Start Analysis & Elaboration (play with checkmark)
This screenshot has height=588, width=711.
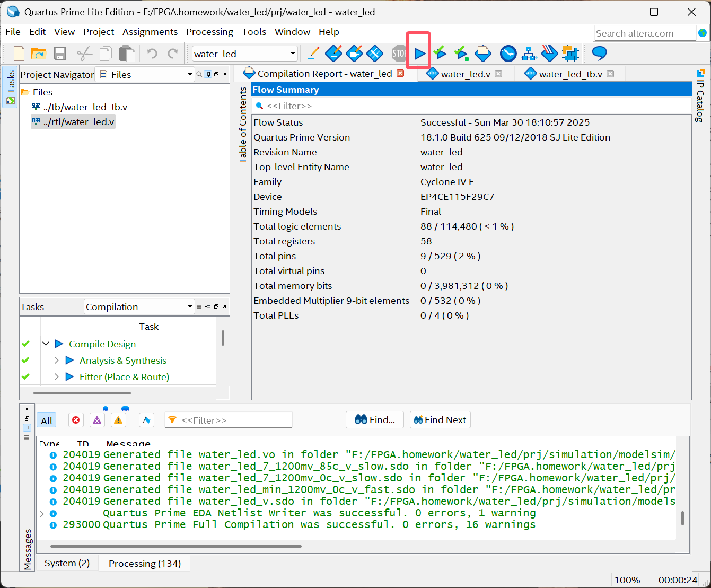click(440, 52)
